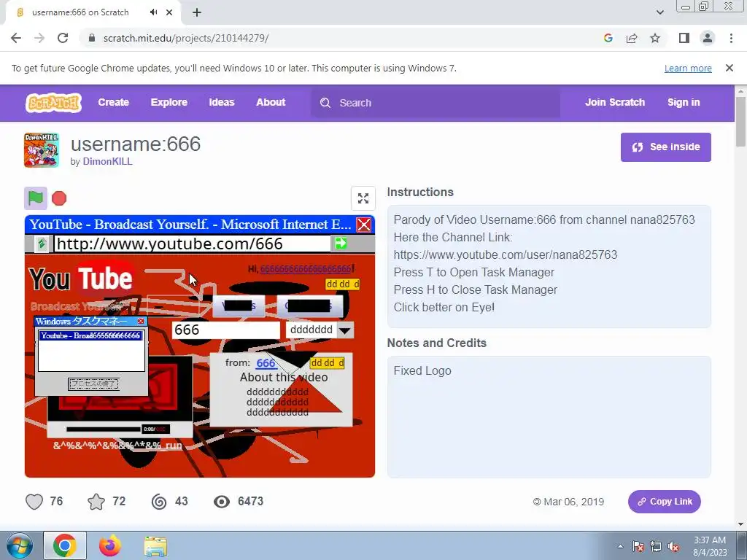Image resolution: width=747 pixels, height=560 pixels.
Task: Click the Chrome forward arrow
Action: (x=39, y=38)
